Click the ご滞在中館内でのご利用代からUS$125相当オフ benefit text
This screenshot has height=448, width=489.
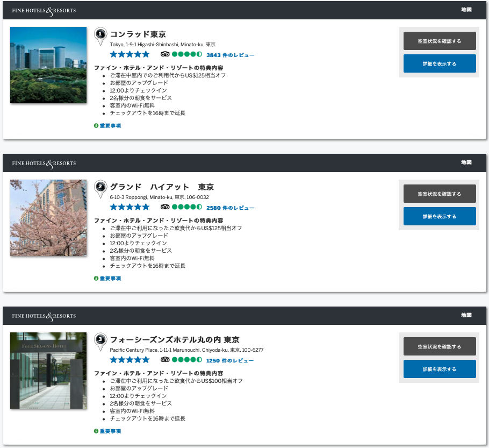168,75
